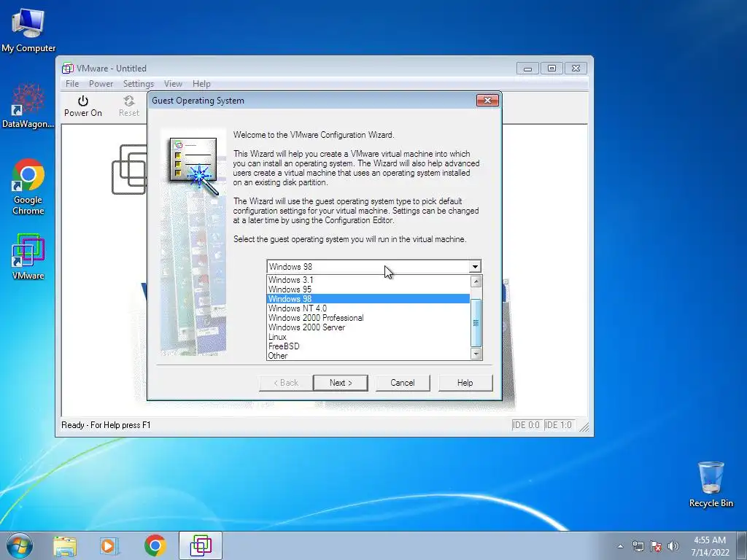Open Chrome from the taskbar
This screenshot has height=560, width=747.
point(155,545)
